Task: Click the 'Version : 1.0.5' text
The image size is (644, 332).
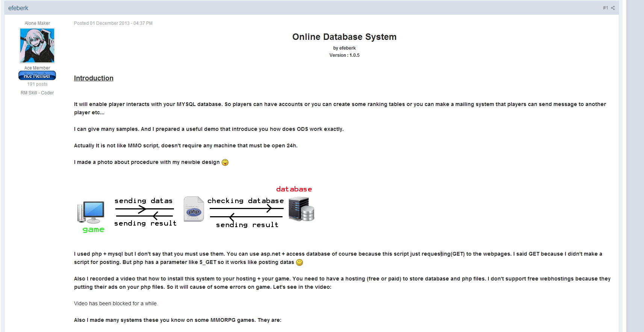Action: (x=345, y=55)
